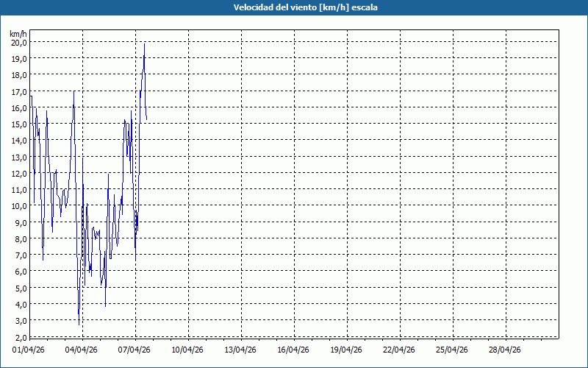Viewport: 588px width, 368px height.
Task: Click the 'km/h' unit label on the y-axis
Action: tap(18, 34)
